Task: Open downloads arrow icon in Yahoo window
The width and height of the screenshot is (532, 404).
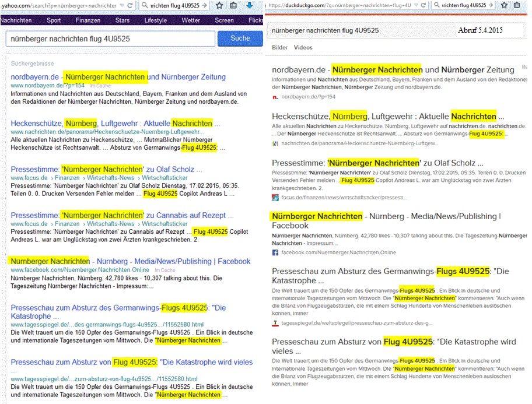Action: pos(250,5)
